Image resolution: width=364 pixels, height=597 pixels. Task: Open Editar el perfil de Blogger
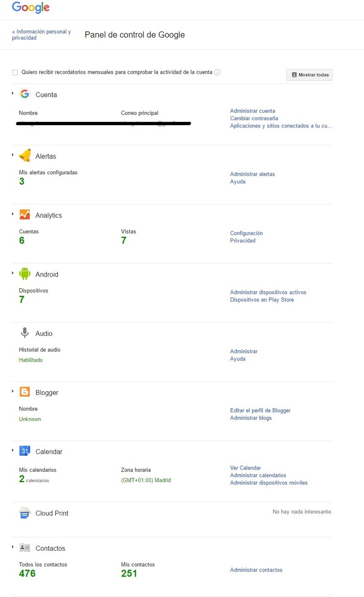click(260, 410)
